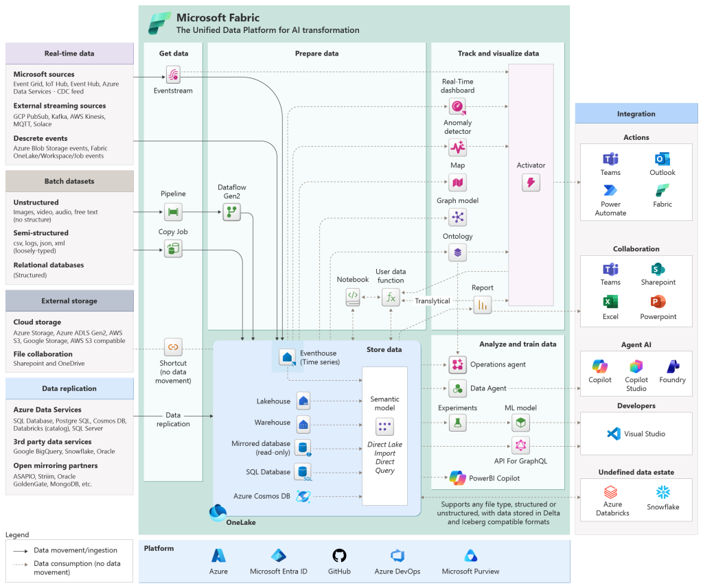Click the Shortcut (no data movement) icon
The width and height of the screenshot is (703, 588).
point(173,347)
